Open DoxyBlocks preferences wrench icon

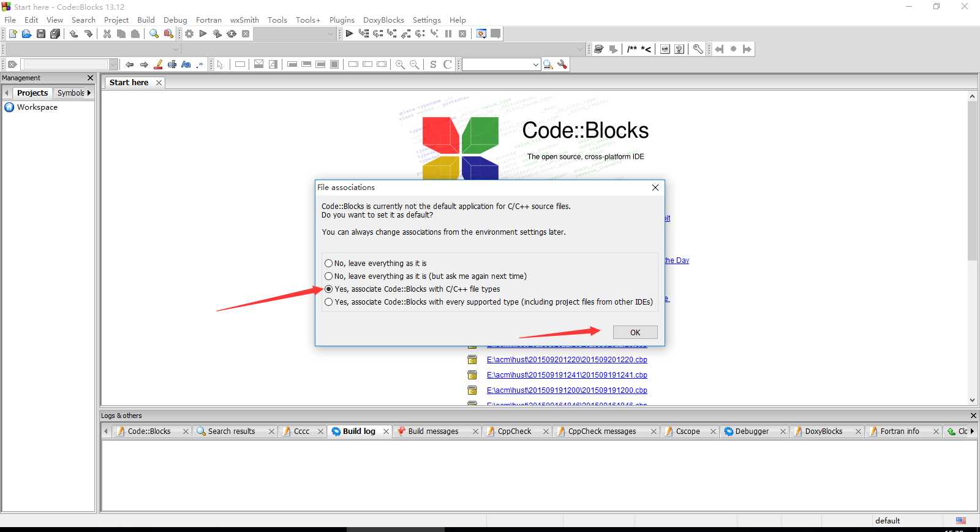(698, 49)
